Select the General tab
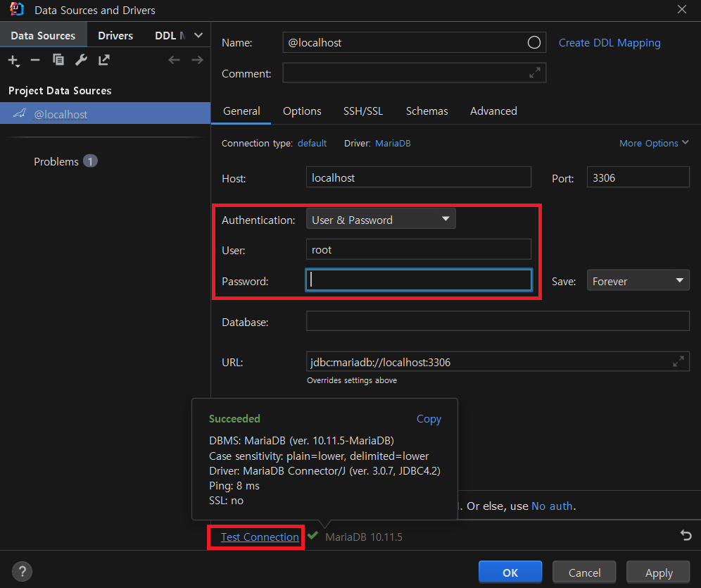 pyautogui.click(x=241, y=111)
